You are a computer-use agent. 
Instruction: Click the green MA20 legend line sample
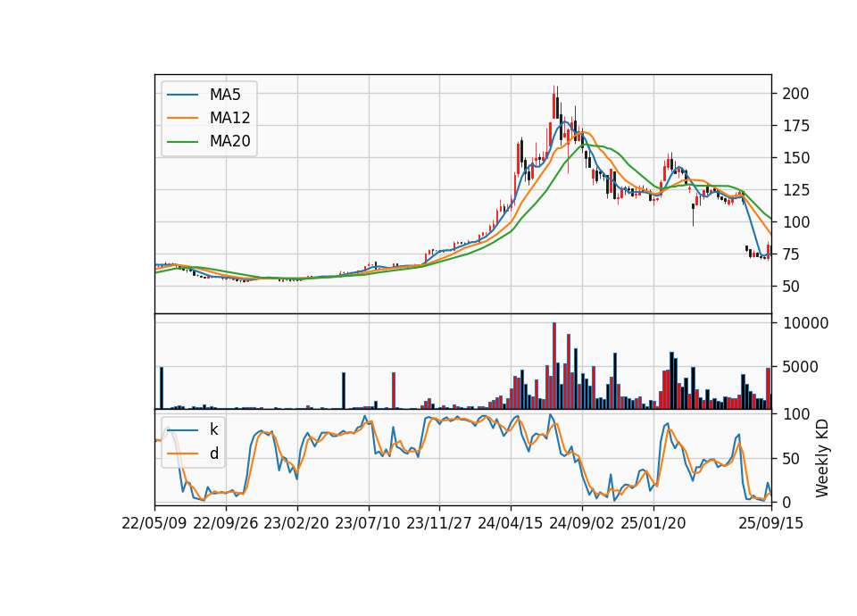[x=182, y=141]
